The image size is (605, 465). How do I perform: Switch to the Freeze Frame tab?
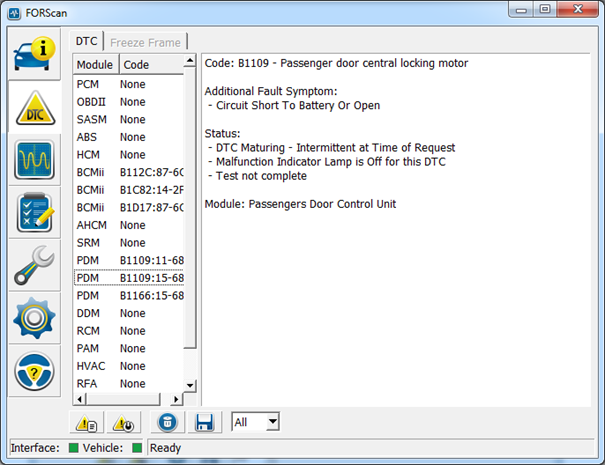[145, 42]
